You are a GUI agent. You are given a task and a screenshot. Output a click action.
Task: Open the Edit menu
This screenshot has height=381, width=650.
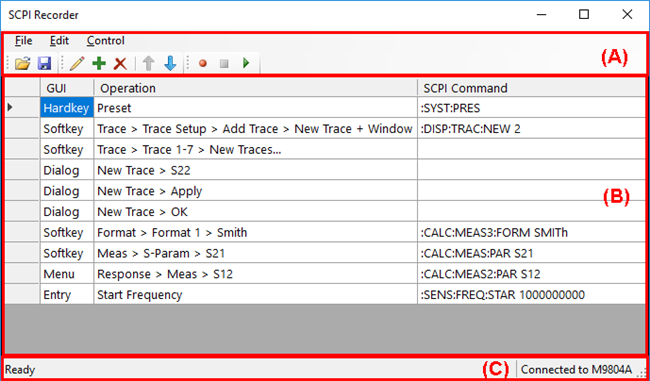tap(59, 41)
